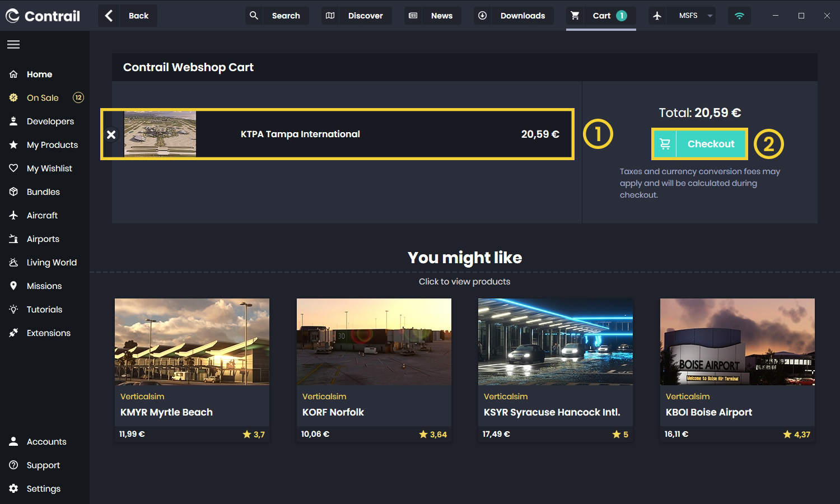
Task: Open KSYR Syracuse Hancock Intl. product
Action: 552,412
